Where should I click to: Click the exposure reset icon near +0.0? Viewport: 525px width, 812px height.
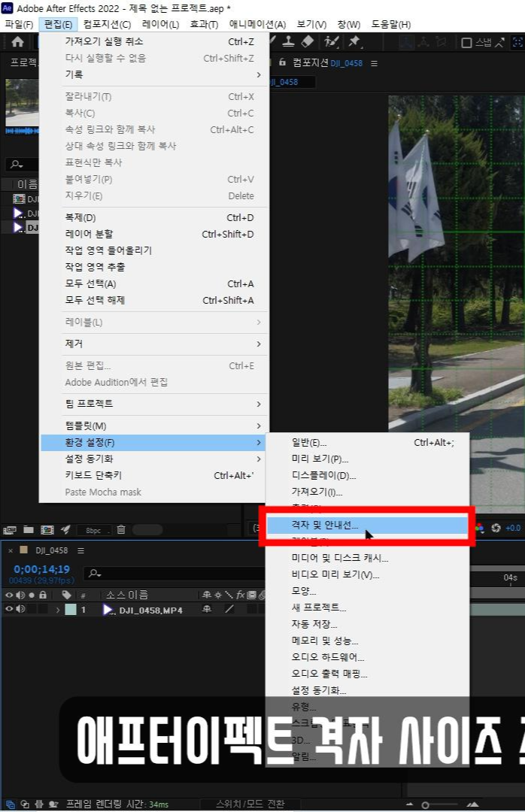point(496,528)
